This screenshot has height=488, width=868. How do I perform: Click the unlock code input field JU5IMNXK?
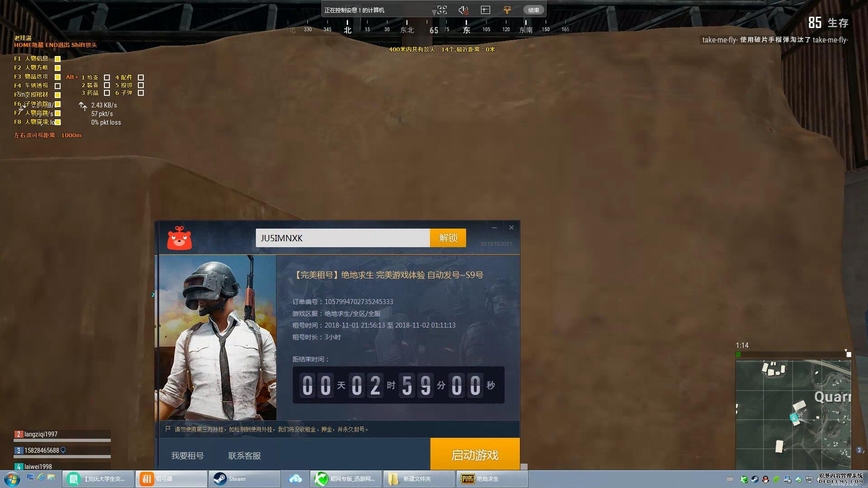[343, 238]
